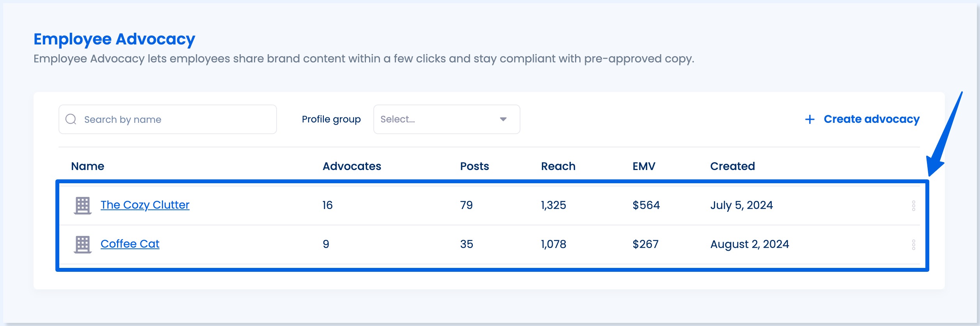This screenshot has width=980, height=326.
Task: Sort by the Created column header
Action: pyautogui.click(x=732, y=166)
